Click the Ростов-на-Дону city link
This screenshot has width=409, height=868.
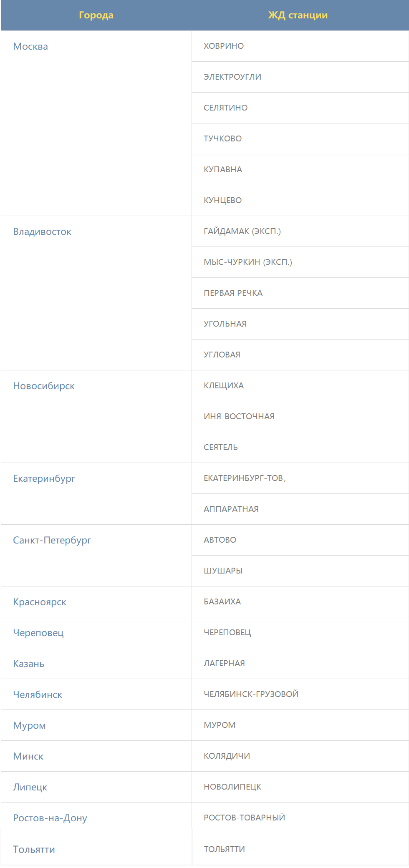50,818
